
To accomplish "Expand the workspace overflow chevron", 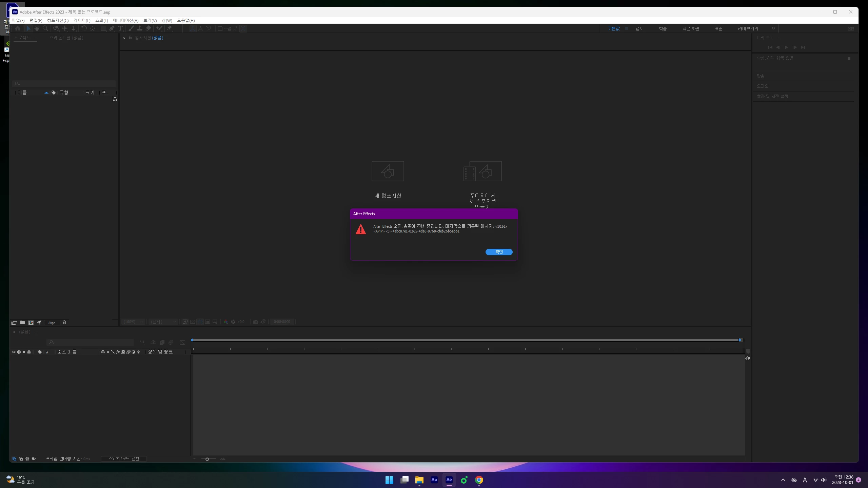I will click(773, 28).
